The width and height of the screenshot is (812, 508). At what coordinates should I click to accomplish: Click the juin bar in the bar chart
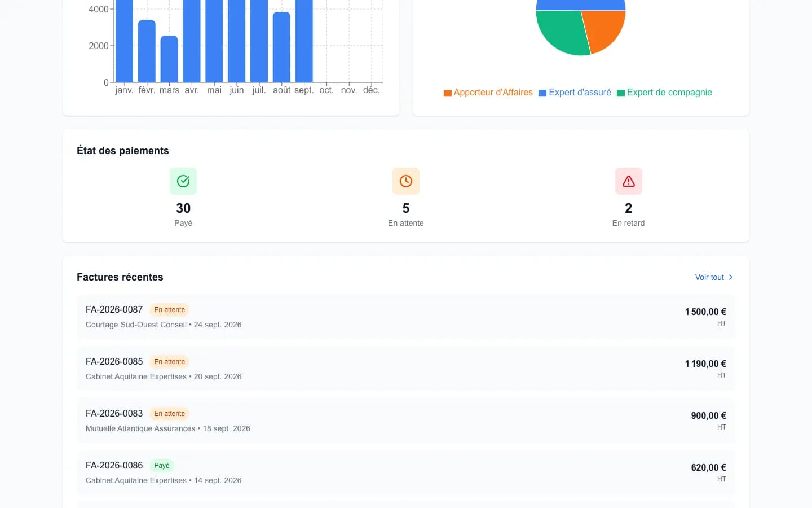click(x=237, y=41)
